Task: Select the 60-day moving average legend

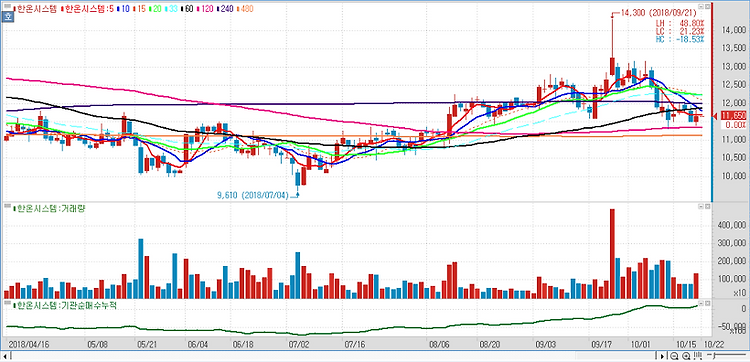Action: [187, 9]
